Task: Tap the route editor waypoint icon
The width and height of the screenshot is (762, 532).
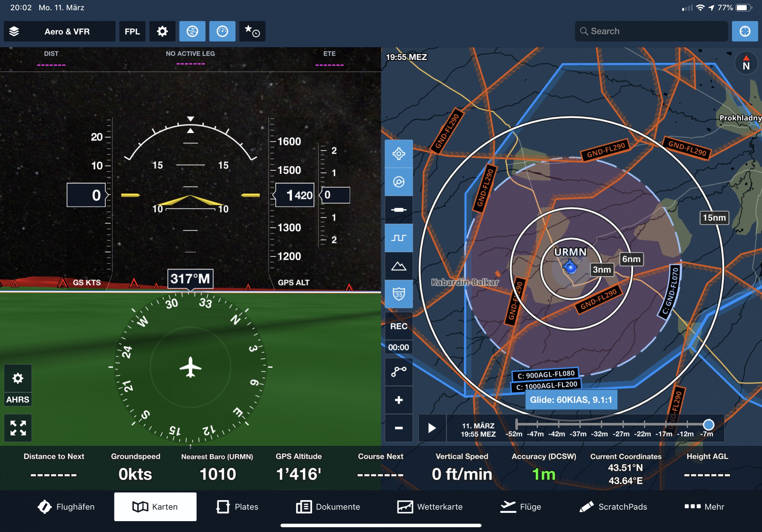Action: coord(399,372)
